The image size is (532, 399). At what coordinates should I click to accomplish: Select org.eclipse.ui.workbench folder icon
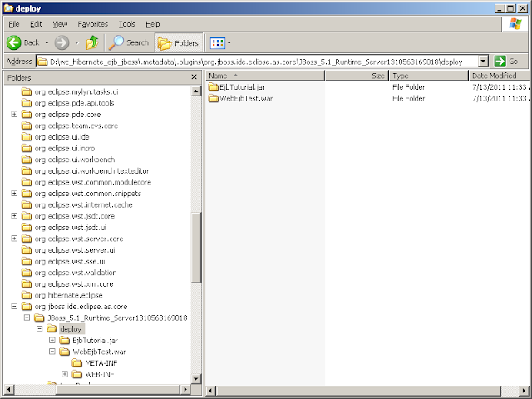coord(27,160)
